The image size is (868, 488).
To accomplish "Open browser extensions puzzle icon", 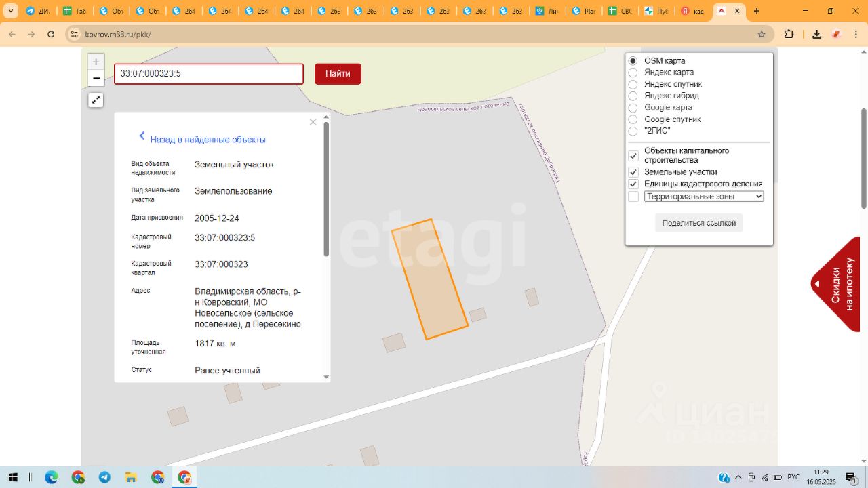I will pyautogui.click(x=789, y=34).
